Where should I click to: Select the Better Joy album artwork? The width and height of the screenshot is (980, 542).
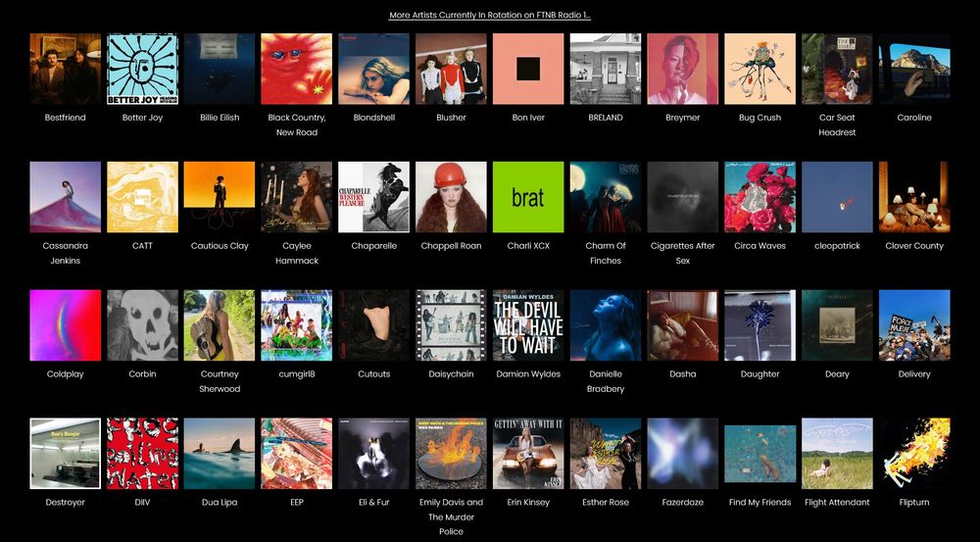click(x=142, y=69)
